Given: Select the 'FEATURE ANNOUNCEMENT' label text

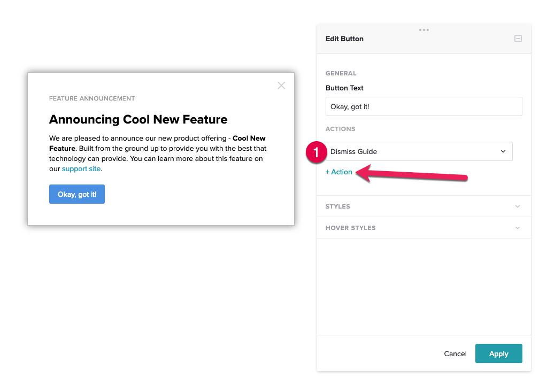Looking at the screenshot, I should click(x=92, y=99).
